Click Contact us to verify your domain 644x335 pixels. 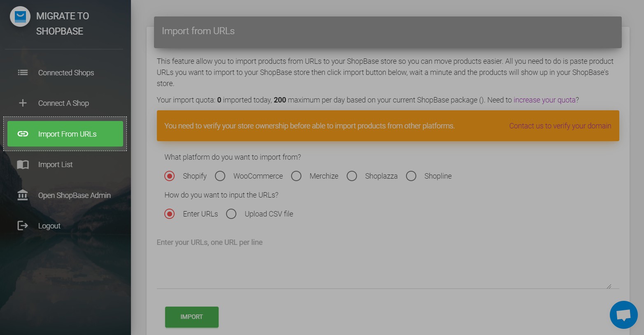tap(560, 126)
